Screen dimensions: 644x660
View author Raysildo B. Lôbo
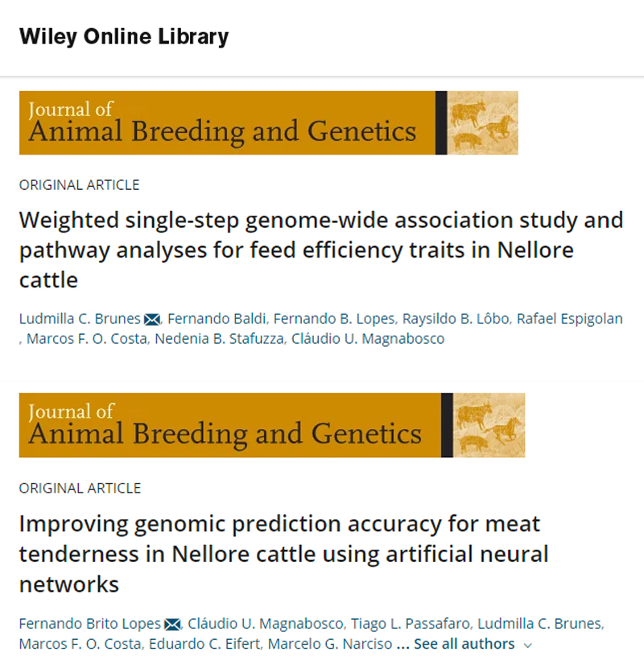point(456,319)
